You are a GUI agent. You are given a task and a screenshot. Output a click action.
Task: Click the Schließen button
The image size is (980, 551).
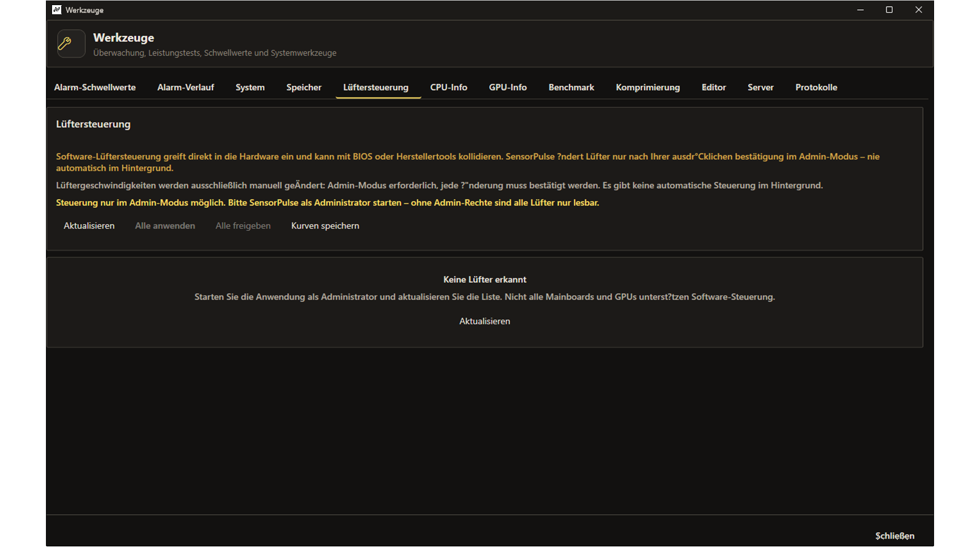point(895,536)
